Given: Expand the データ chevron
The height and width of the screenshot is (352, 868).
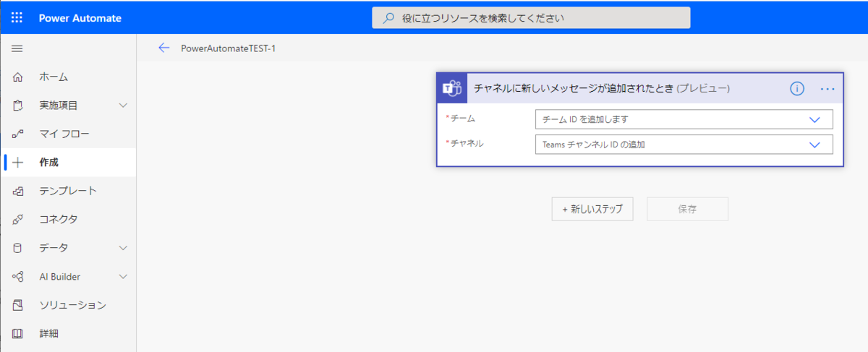Looking at the screenshot, I should 123,248.
